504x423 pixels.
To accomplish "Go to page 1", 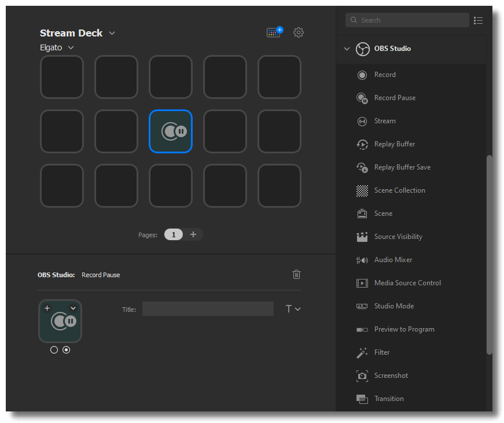I will click(x=174, y=234).
